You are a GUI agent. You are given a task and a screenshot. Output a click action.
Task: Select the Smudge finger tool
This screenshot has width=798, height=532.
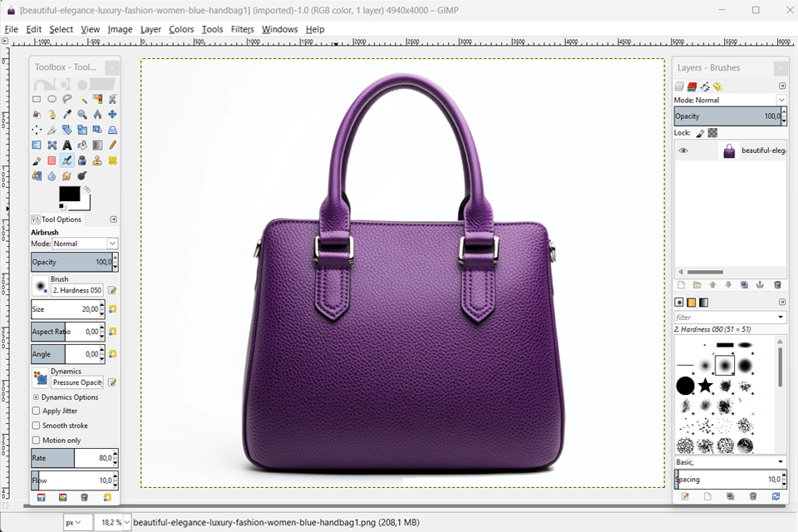[x=66, y=176]
